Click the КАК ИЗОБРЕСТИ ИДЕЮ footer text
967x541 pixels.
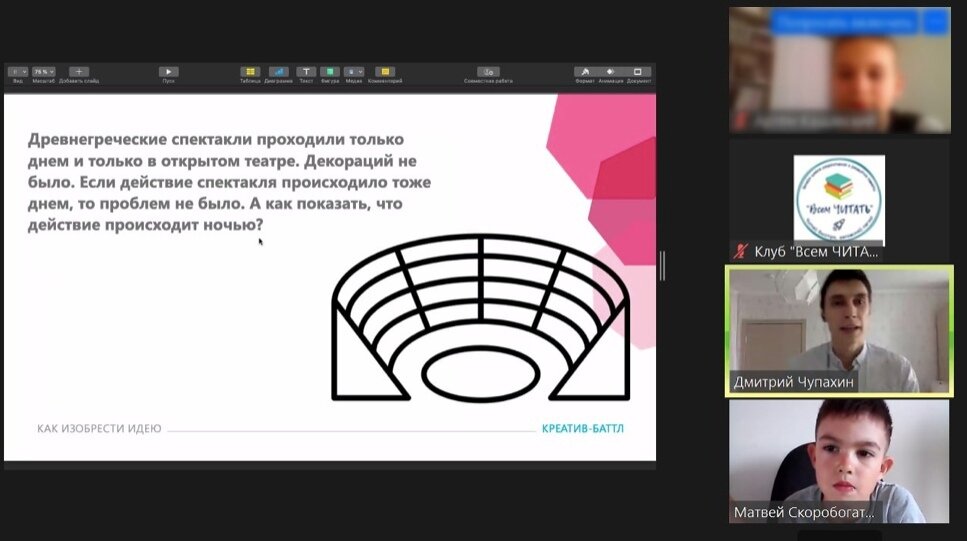[x=99, y=428]
